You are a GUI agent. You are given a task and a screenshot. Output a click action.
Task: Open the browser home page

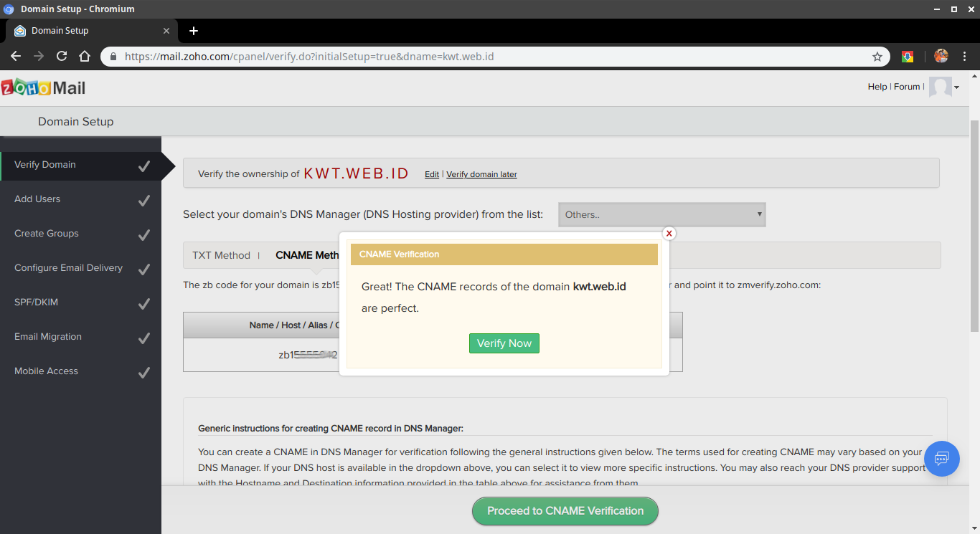coord(84,56)
